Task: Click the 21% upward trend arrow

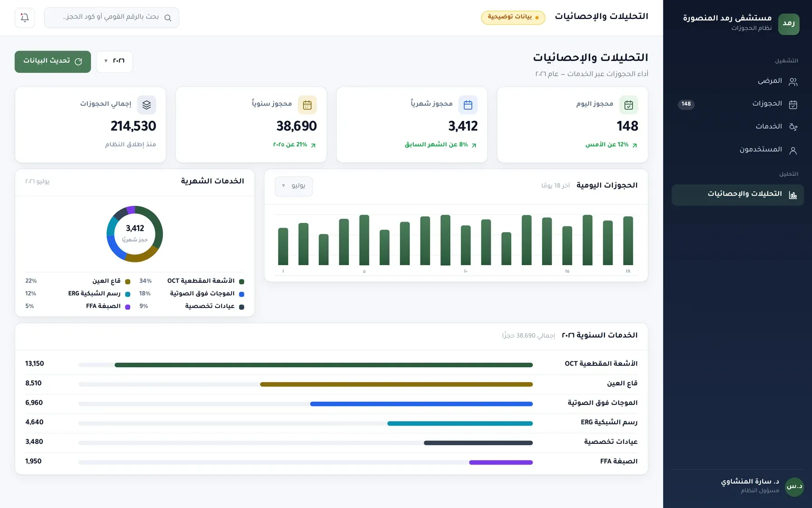Action: [x=313, y=145]
